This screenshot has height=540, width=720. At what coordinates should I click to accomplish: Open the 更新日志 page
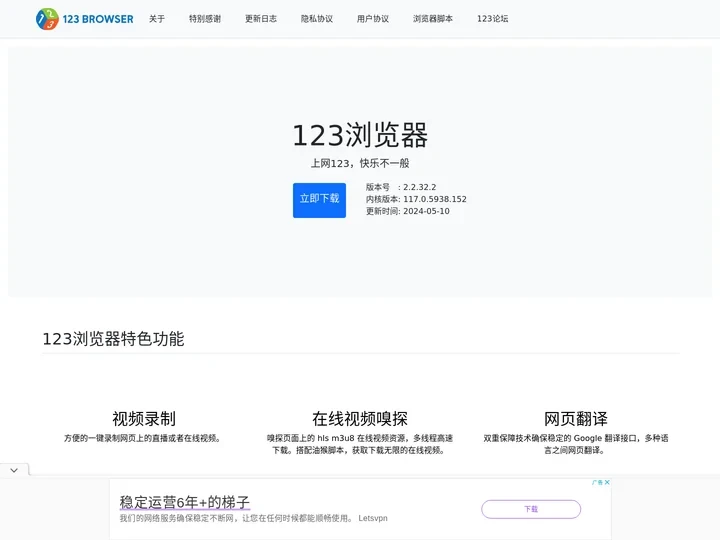(261, 19)
